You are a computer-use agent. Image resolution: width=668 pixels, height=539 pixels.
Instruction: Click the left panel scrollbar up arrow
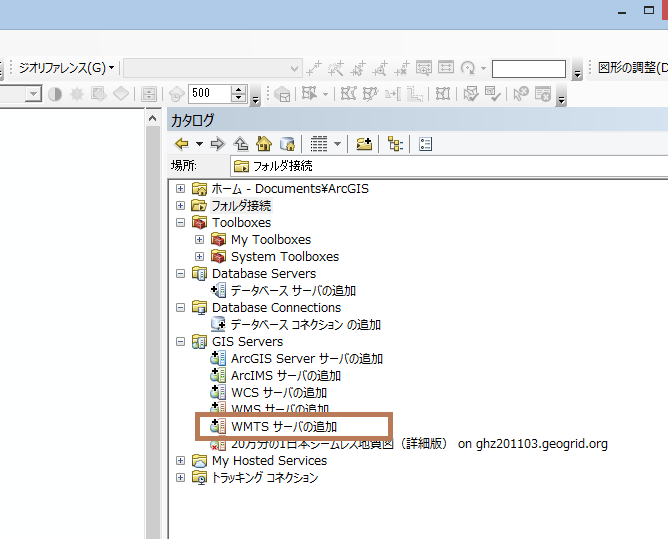point(153,118)
